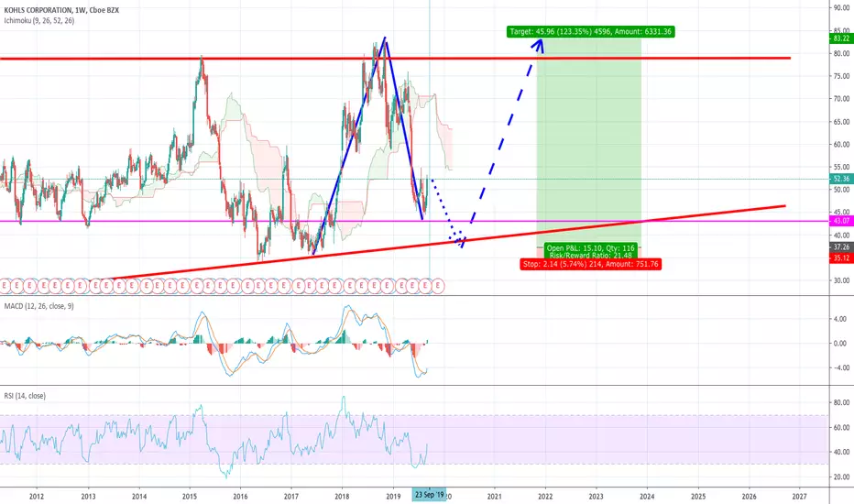Viewport: 854px width, 504px height.
Task: Click the first earnings E marker in the row
Action: (5, 285)
